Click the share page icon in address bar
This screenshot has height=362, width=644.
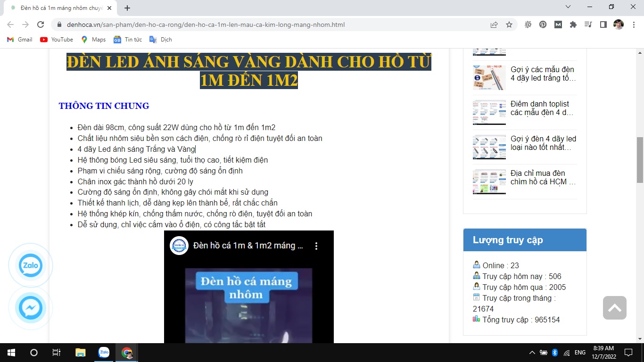pyautogui.click(x=494, y=25)
